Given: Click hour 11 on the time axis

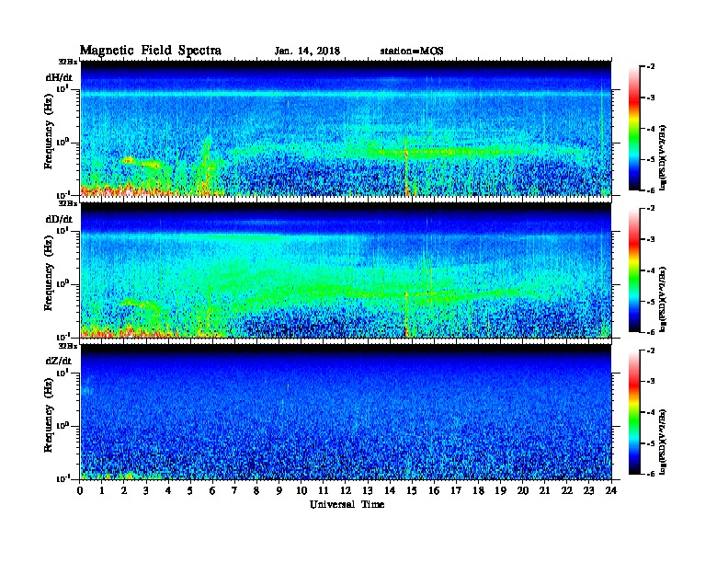Looking at the screenshot, I should click(x=324, y=490).
